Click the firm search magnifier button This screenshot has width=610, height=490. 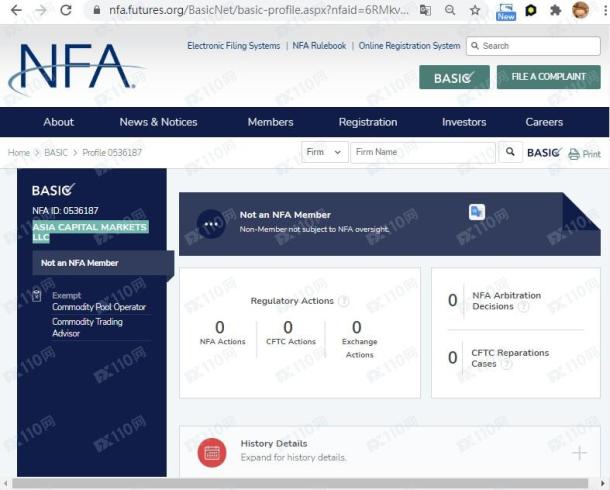coord(510,152)
